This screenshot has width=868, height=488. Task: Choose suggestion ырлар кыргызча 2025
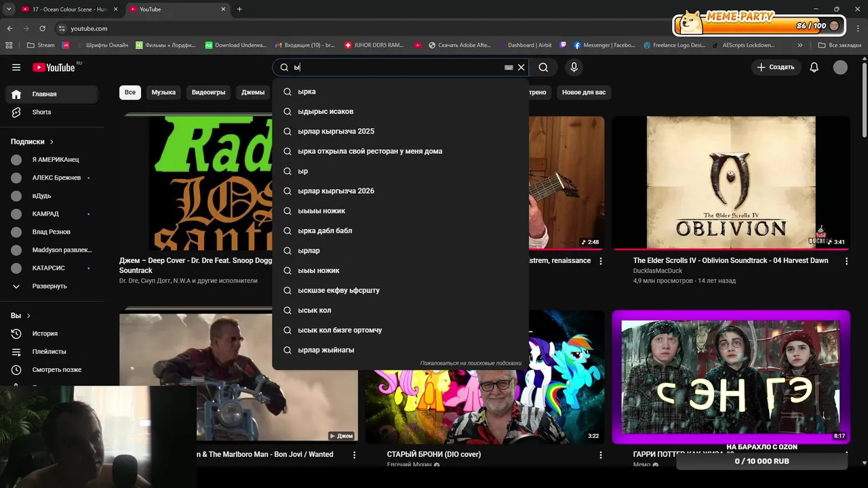[x=400, y=131]
